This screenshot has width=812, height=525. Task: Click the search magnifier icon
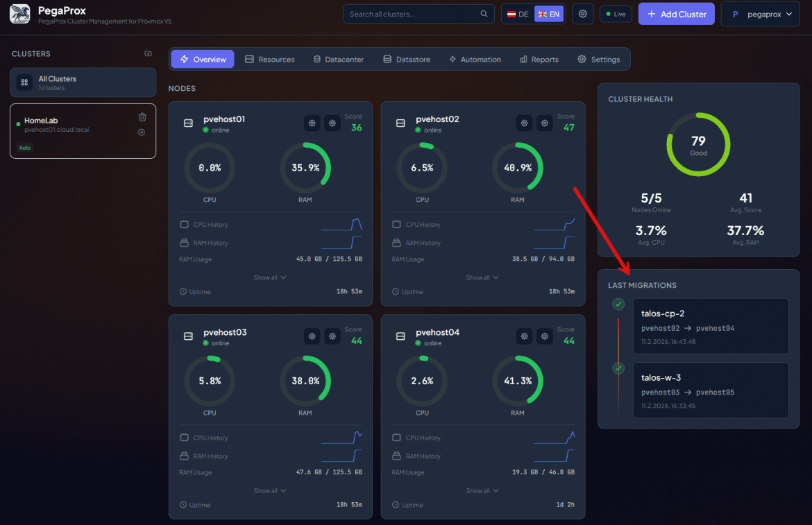[484, 14]
